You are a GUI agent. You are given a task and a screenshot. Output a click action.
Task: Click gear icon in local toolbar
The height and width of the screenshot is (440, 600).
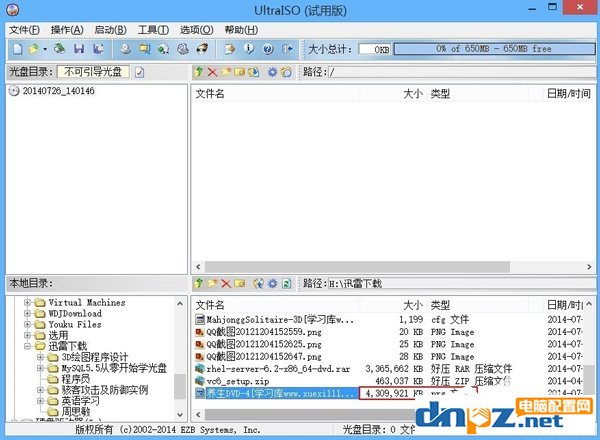[x=272, y=284]
